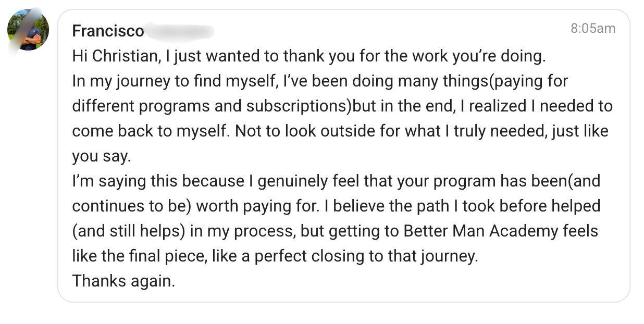Click the 8:05am message timestamp

tap(593, 28)
